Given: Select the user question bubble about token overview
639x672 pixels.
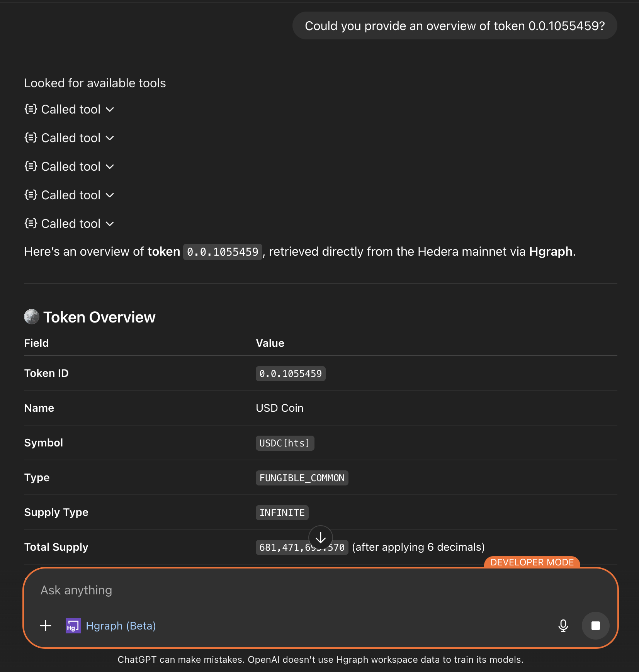Looking at the screenshot, I should coord(455,25).
